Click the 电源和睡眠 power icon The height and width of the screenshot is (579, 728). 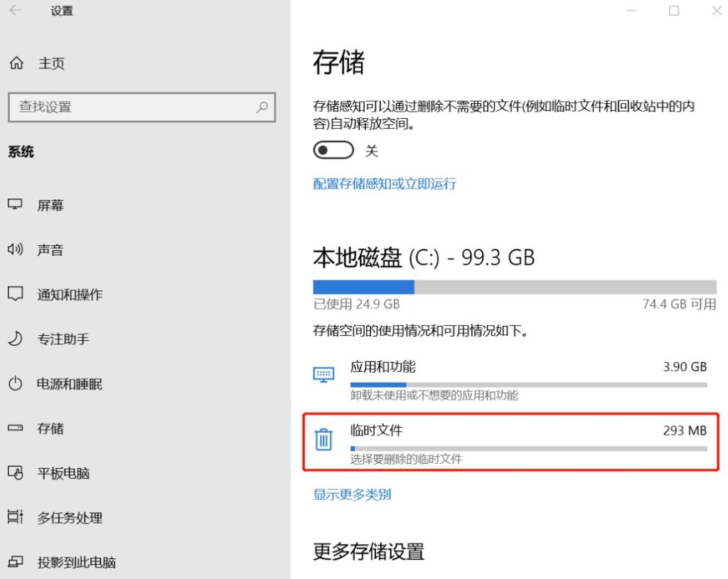click(16, 383)
